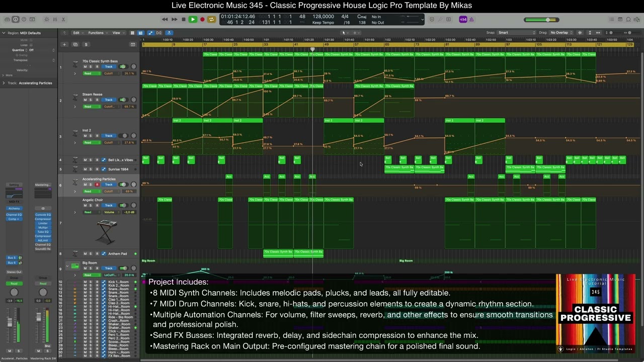
Task: Click the grid view icon beside View
Action: pos(132,33)
